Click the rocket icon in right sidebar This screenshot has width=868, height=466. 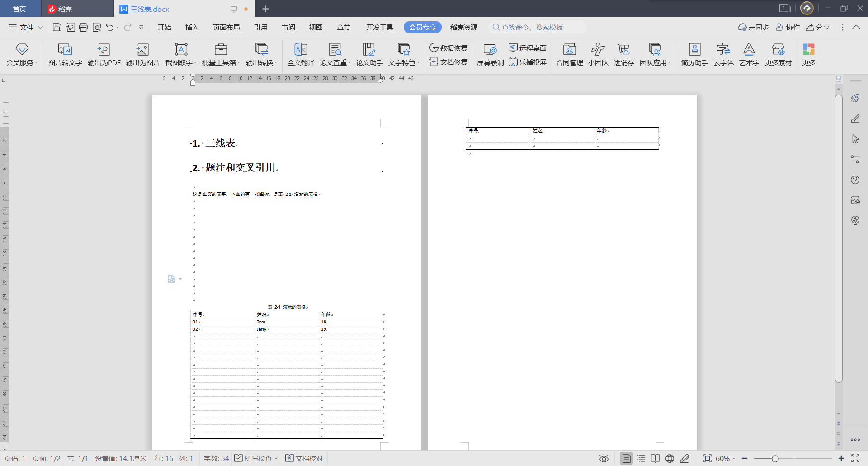pyautogui.click(x=855, y=98)
